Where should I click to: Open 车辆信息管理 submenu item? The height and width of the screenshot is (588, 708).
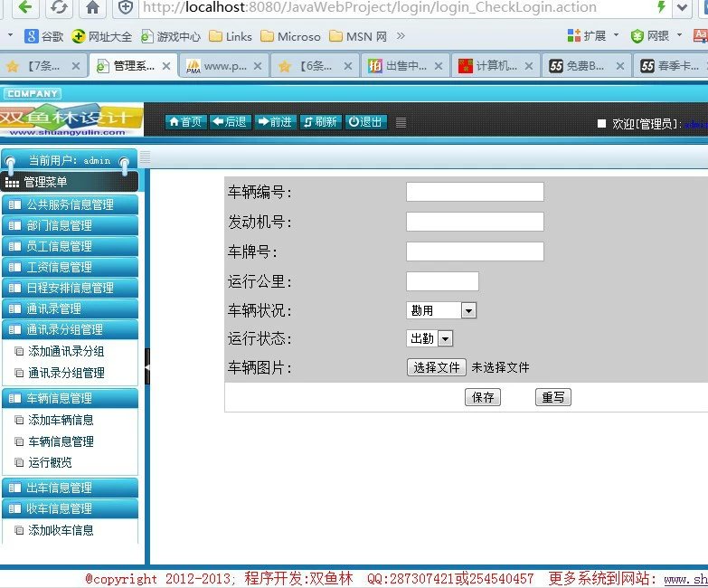click(x=61, y=441)
